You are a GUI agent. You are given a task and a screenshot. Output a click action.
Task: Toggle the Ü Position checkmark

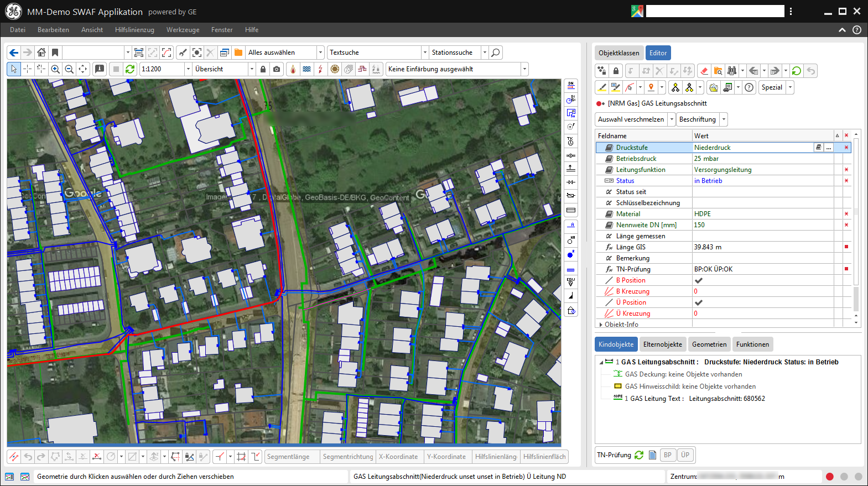[699, 302]
